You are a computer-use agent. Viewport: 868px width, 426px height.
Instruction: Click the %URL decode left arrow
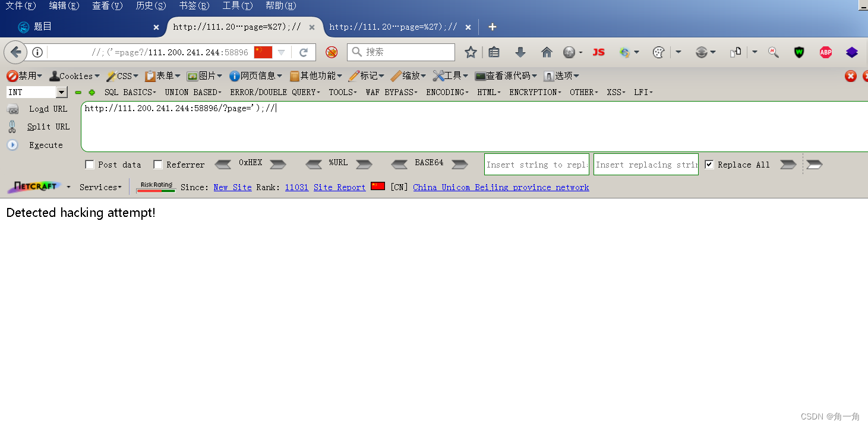click(x=314, y=164)
